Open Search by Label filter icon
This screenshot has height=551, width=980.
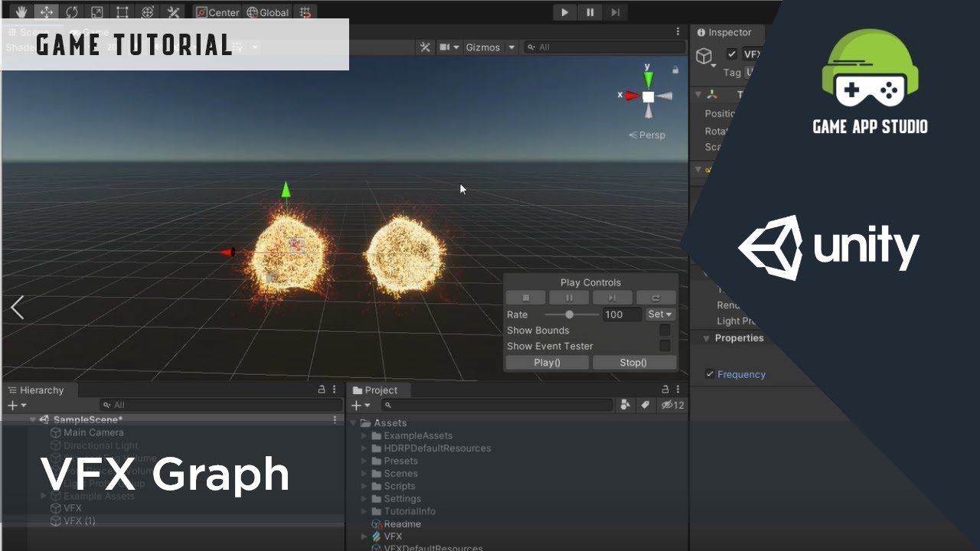(x=645, y=405)
